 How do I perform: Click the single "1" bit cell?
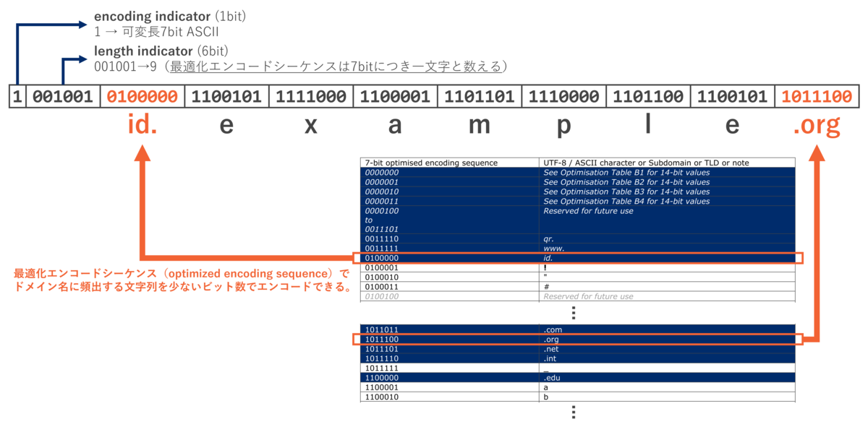click(x=18, y=98)
